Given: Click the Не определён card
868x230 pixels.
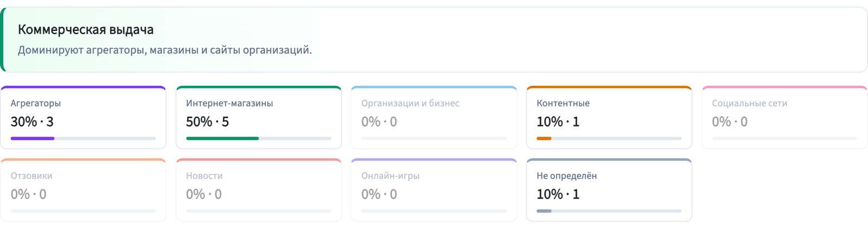Looking at the screenshot, I should [x=609, y=190].
